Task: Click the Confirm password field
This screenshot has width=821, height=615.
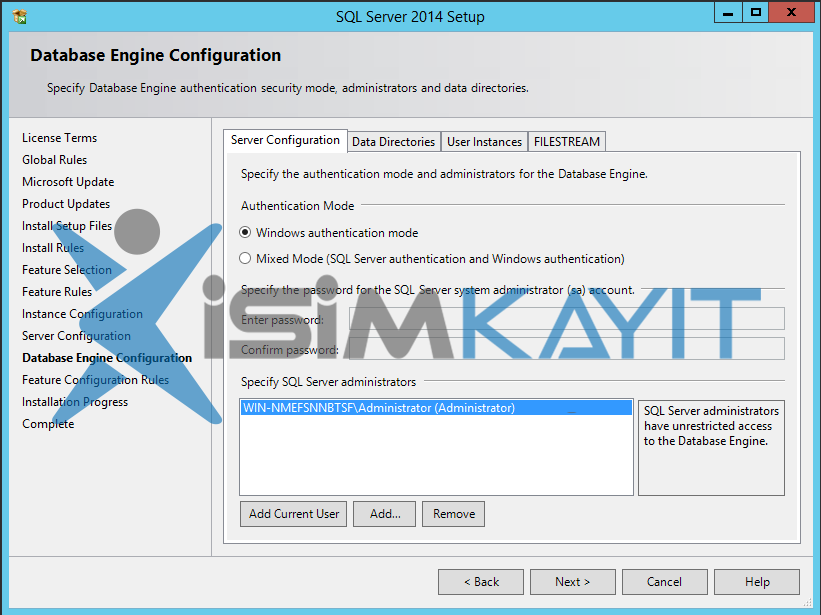Action: coord(567,349)
